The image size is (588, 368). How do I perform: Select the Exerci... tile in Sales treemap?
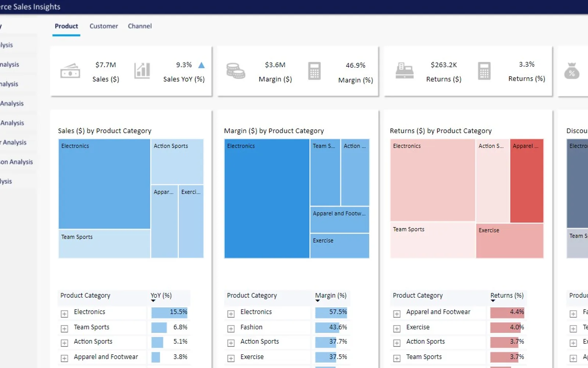191,221
